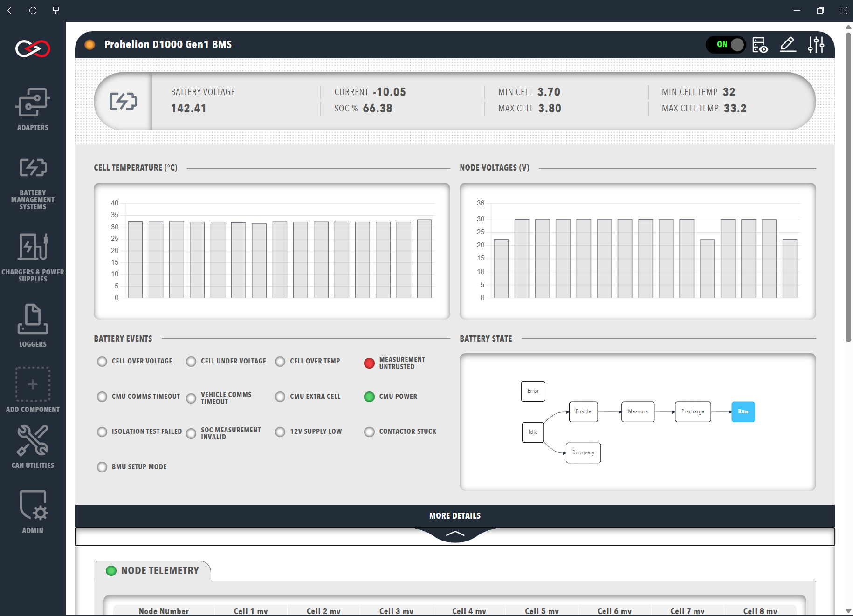Click the orange status indicator beside device name
The width and height of the screenshot is (853, 616).
pyautogui.click(x=89, y=45)
